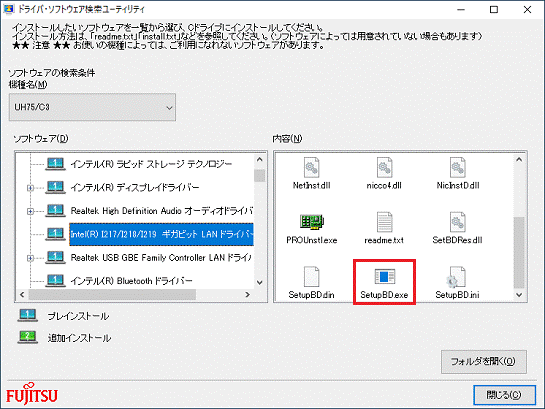545x409 pixels.
Task: Select インテル(R) Bluetooth ドライバー item
Action: (131, 280)
